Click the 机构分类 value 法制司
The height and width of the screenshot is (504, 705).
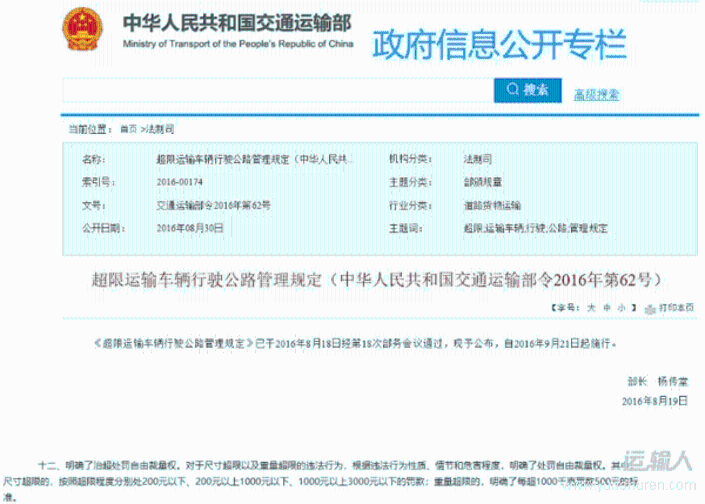477,159
